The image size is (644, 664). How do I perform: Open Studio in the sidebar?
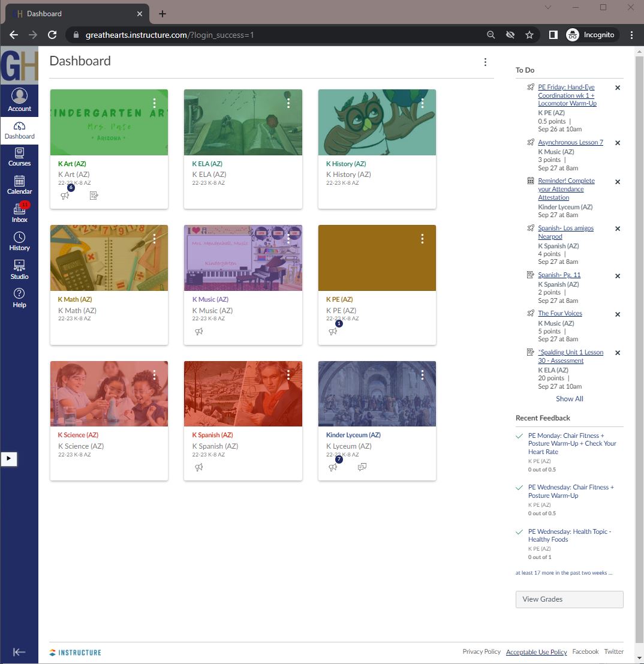click(19, 269)
